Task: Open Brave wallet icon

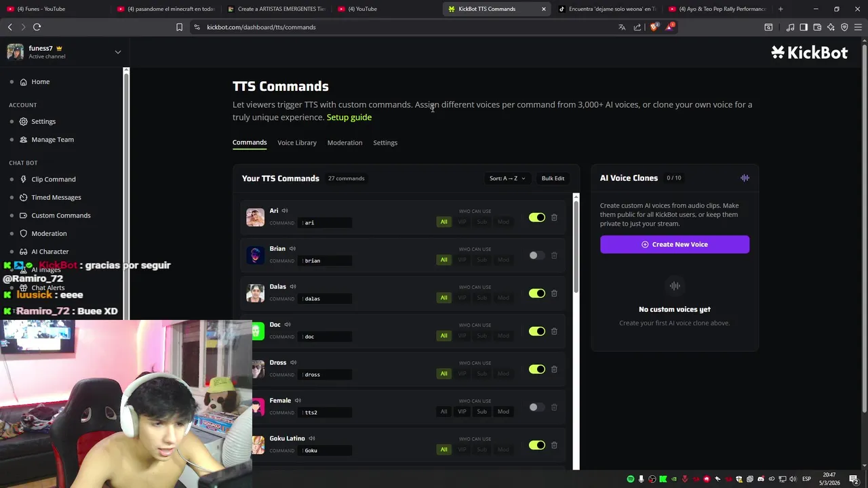Action: (x=817, y=27)
